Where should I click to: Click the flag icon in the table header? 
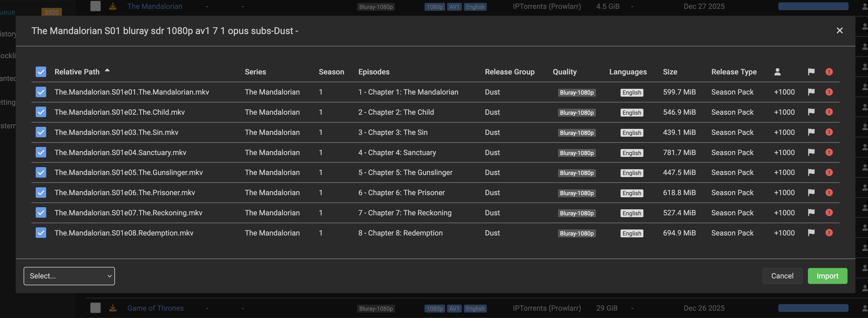click(811, 72)
